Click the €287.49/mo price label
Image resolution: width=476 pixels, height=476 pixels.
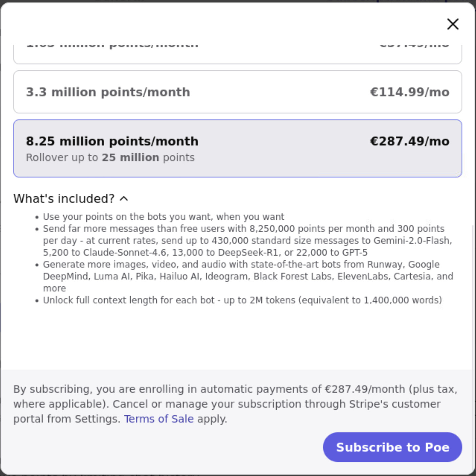tap(410, 141)
